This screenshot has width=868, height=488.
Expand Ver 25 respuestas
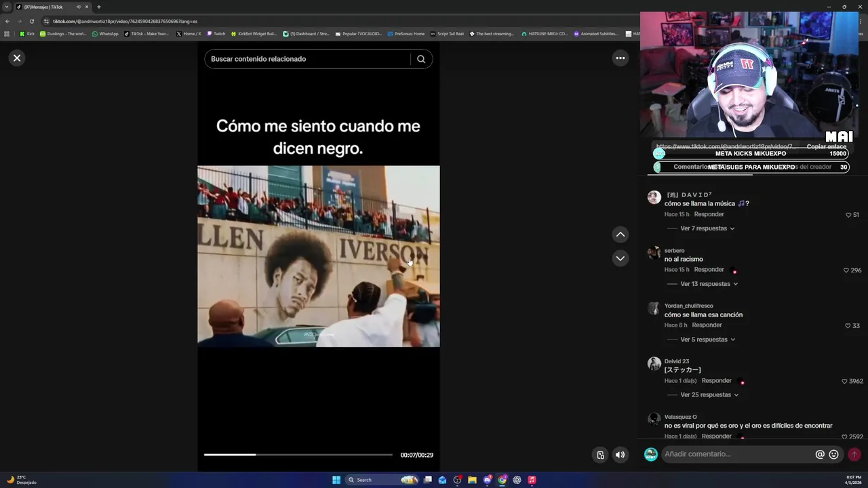709,395
